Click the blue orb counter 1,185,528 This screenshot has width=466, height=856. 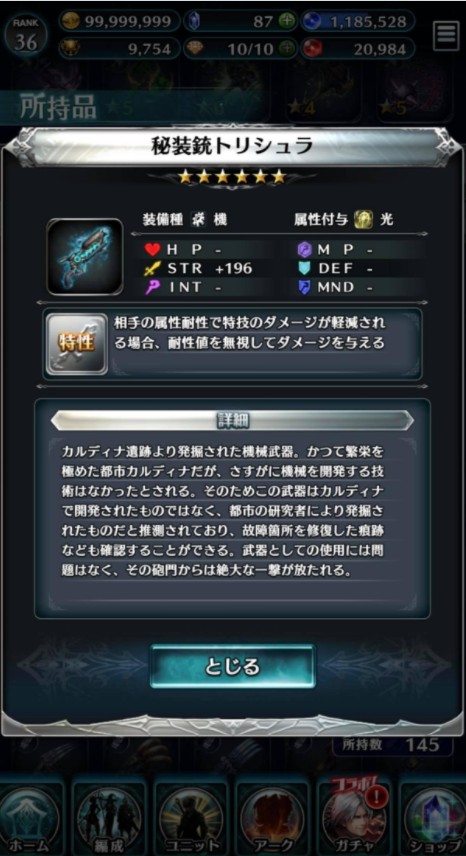coord(360,21)
